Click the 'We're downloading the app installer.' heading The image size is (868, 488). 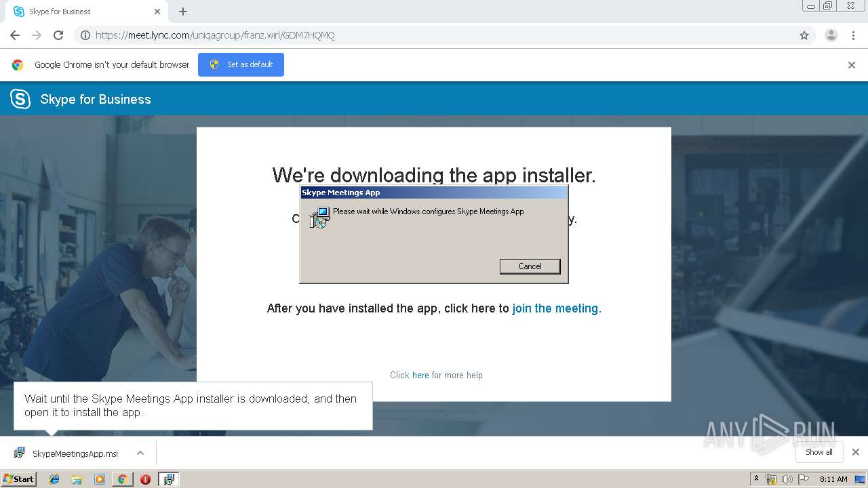click(434, 176)
